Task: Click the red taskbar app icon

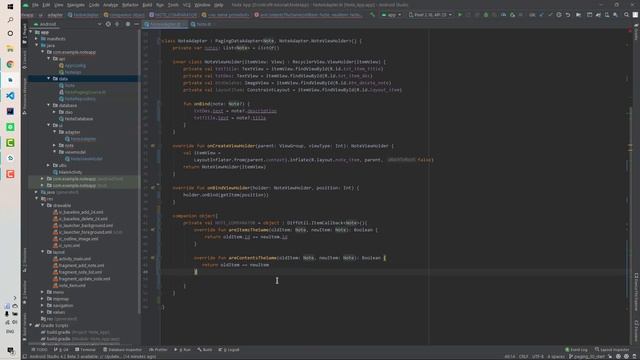Action: [10, 174]
